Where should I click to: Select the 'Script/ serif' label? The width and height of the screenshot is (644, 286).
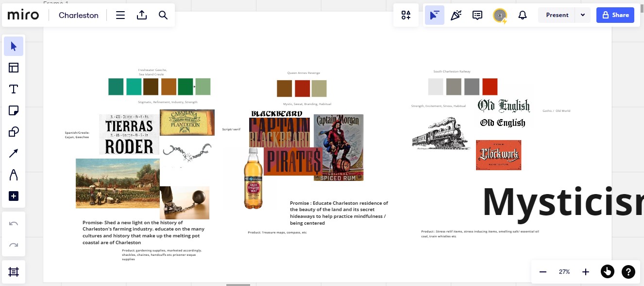pyautogui.click(x=231, y=129)
